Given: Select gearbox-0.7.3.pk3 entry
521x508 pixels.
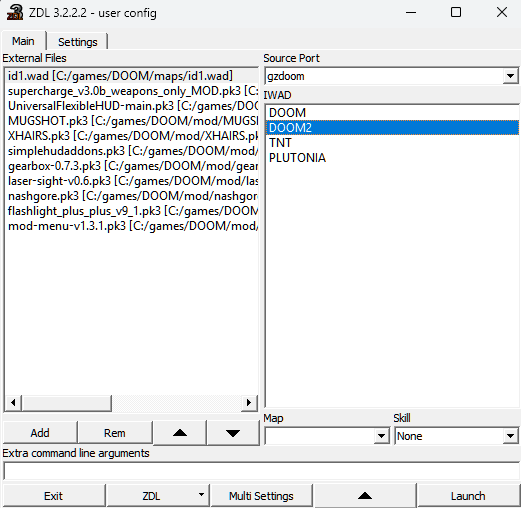Looking at the screenshot, I should pyautogui.click(x=132, y=166).
